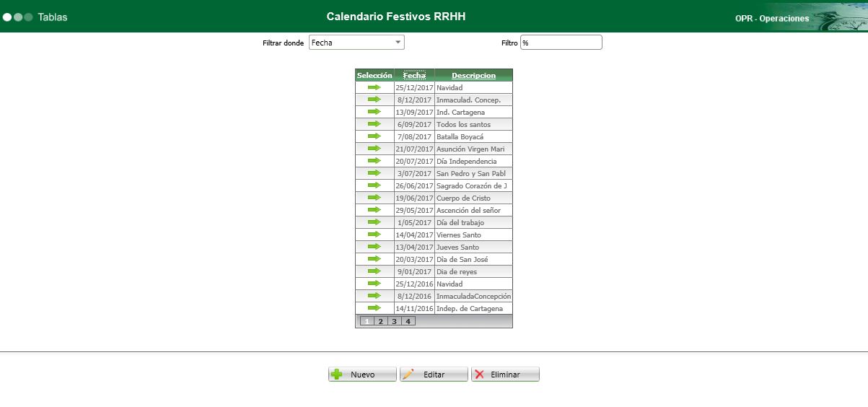
Task: Open the Filtrar donde Fecha dropdown
Action: [356, 43]
